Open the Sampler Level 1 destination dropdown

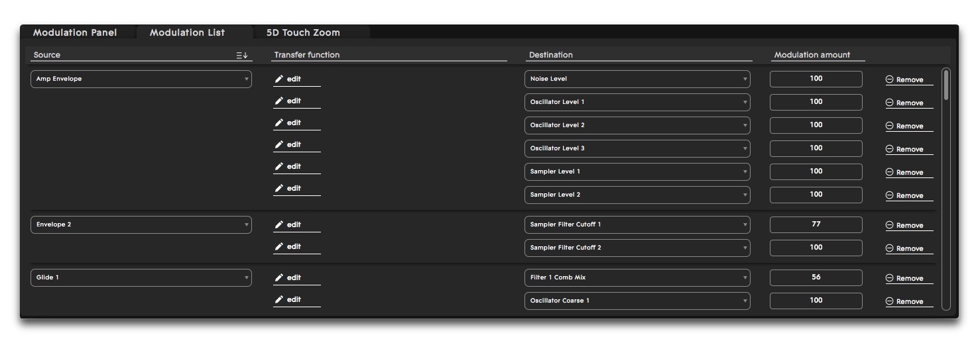pyautogui.click(x=637, y=171)
